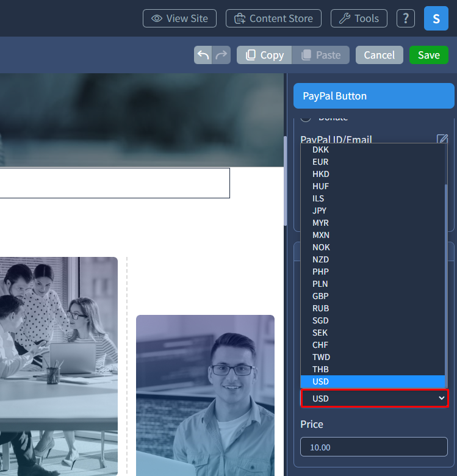Choose HUF from currency list
Screen dimensions: 457x476
[x=373, y=186]
